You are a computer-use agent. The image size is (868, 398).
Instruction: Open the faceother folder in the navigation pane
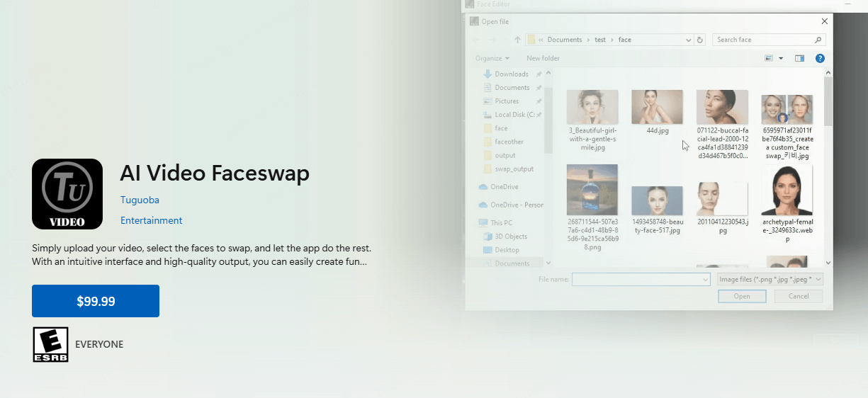coord(509,142)
